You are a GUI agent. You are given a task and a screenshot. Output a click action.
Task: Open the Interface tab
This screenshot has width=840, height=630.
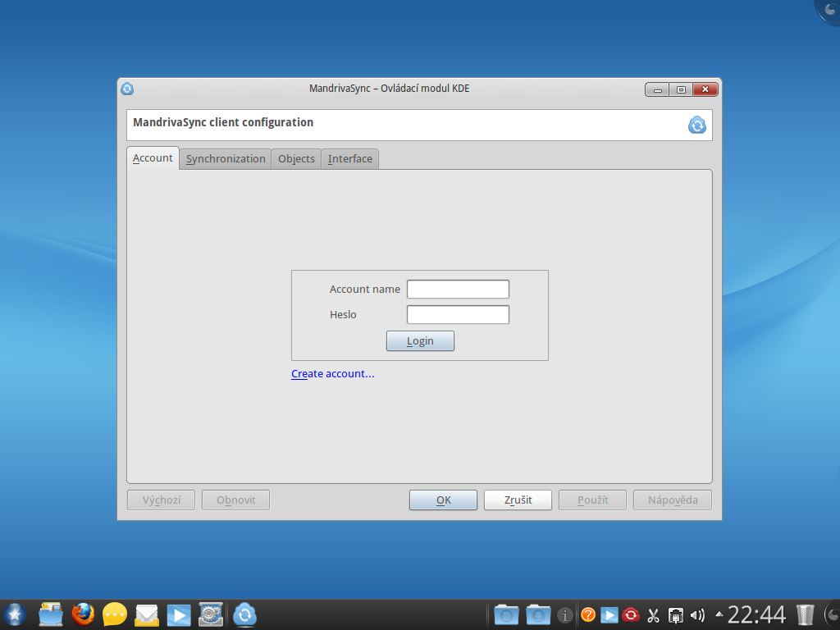point(349,158)
